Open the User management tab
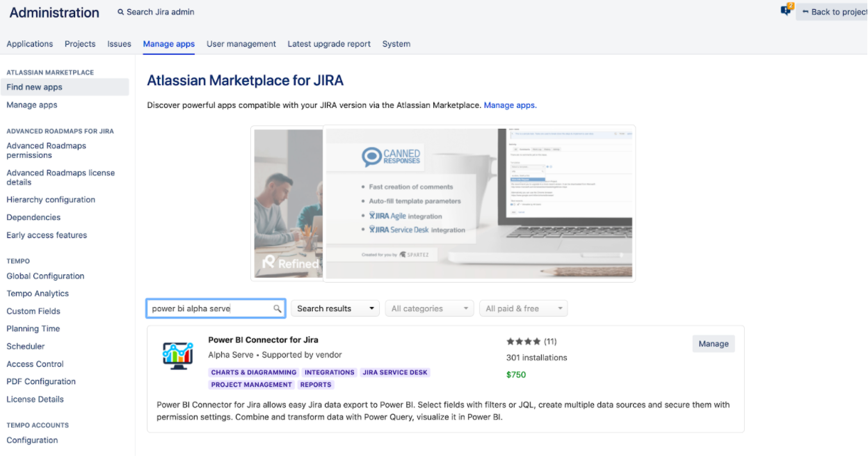 (241, 44)
